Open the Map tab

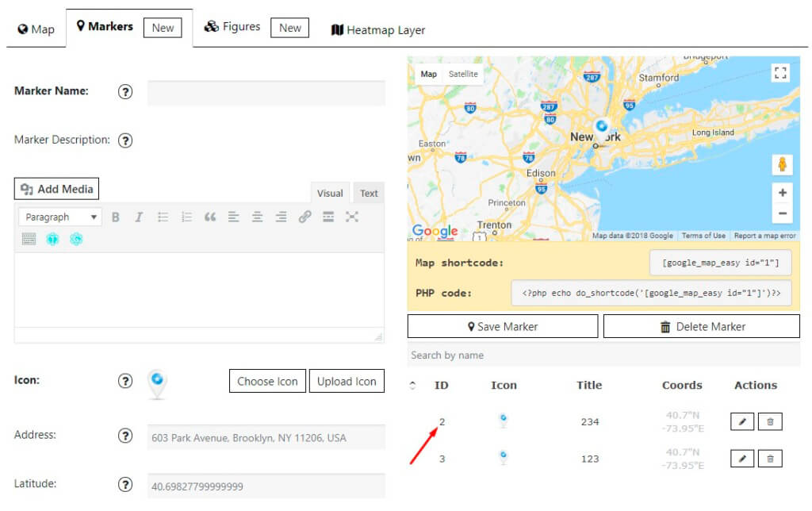point(36,29)
